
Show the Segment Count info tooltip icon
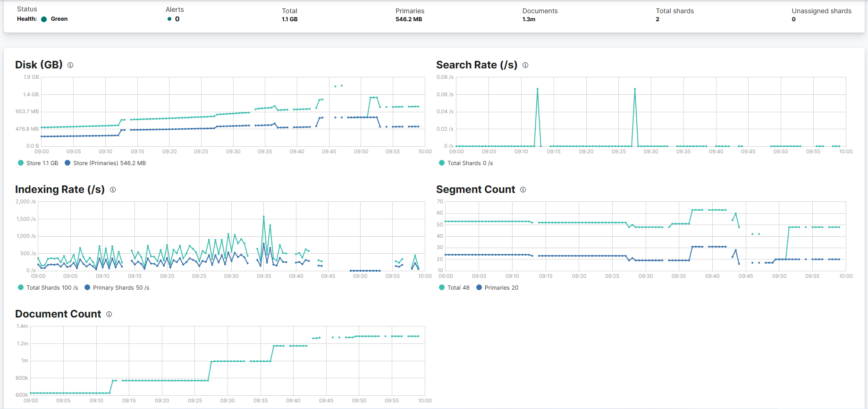pos(523,190)
